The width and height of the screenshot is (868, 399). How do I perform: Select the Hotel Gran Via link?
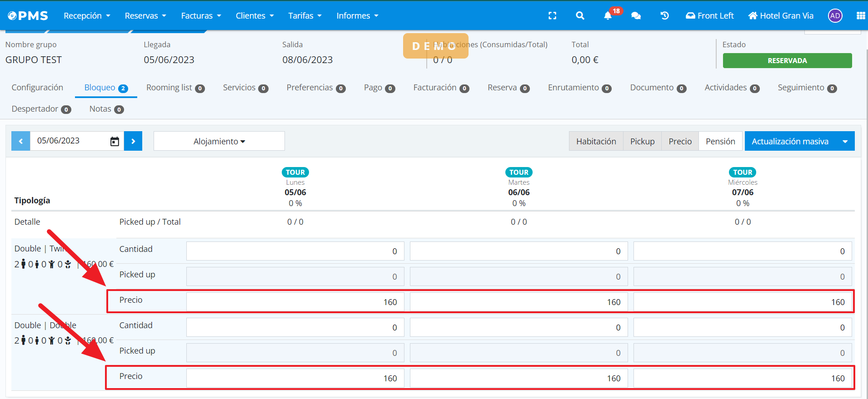point(781,16)
